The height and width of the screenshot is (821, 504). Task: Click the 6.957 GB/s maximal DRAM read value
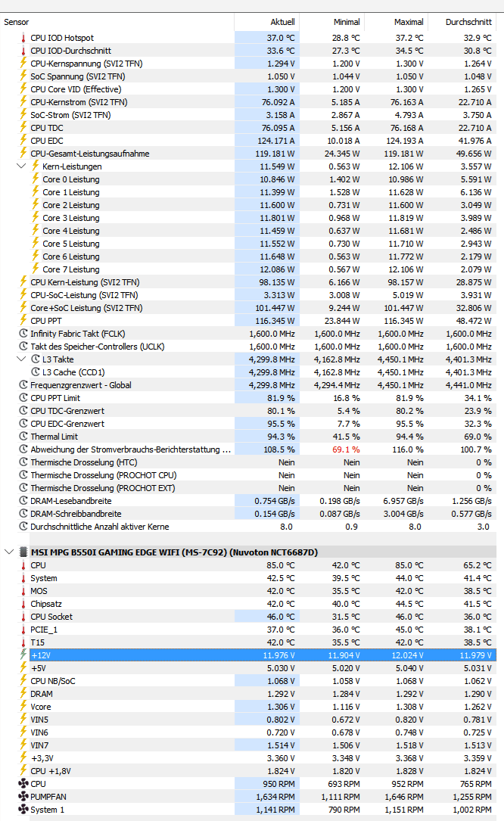pyautogui.click(x=403, y=501)
